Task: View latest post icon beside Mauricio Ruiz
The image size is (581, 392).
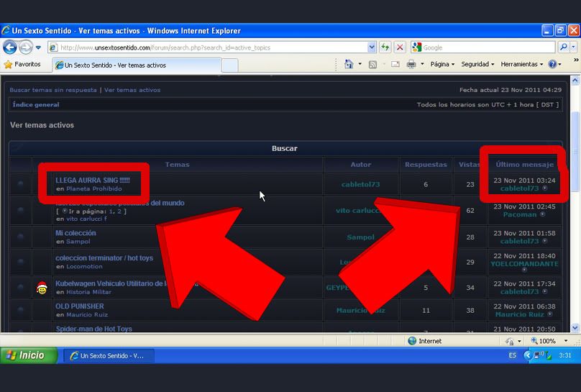Action: point(550,314)
